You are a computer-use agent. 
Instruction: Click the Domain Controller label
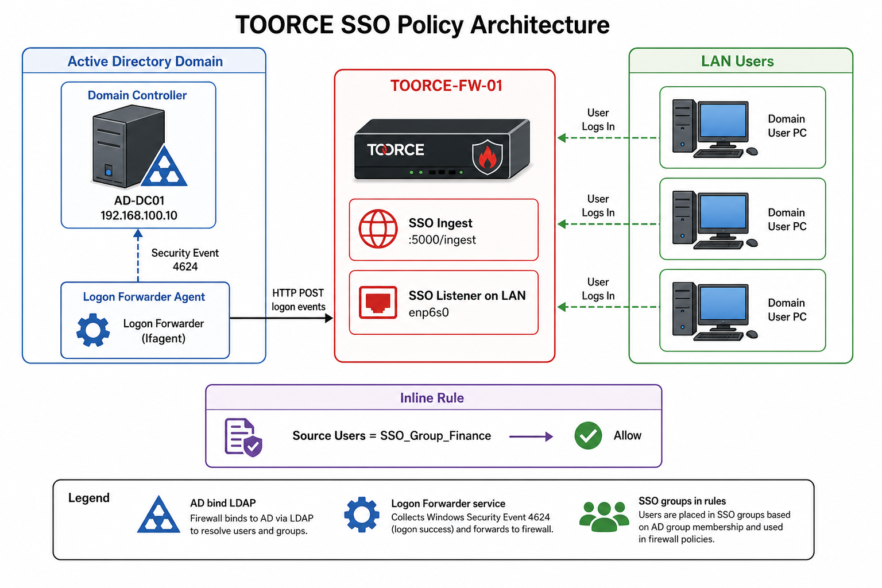click(137, 95)
